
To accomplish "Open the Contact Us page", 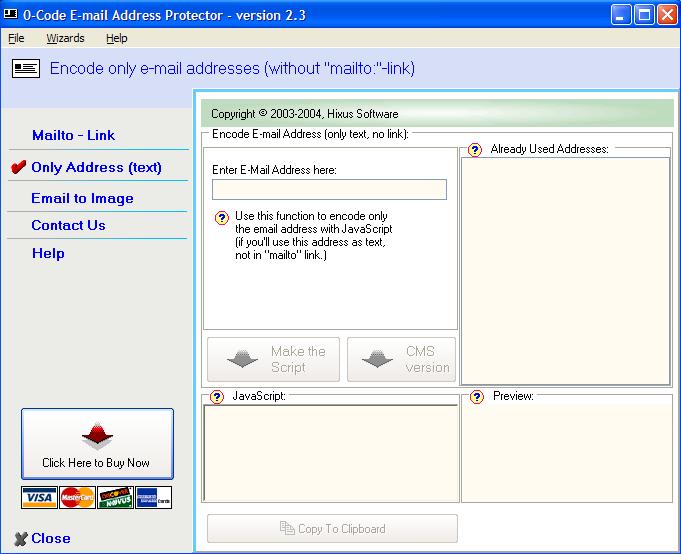I will [68, 225].
